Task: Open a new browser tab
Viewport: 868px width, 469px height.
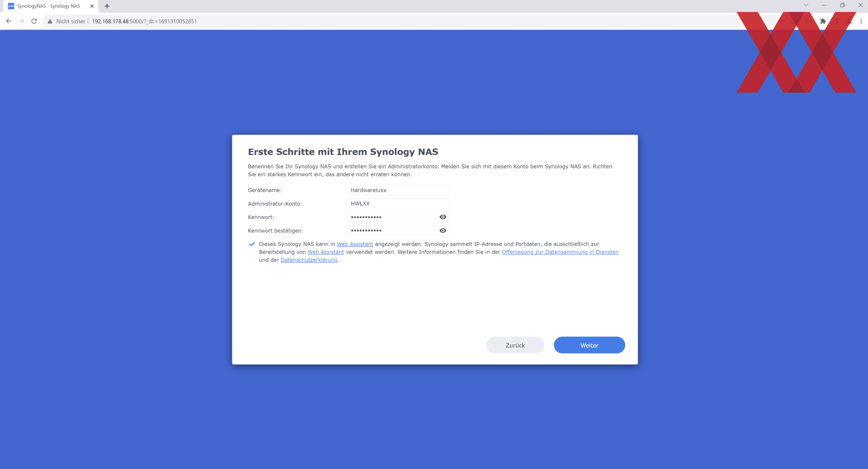Action: [107, 6]
